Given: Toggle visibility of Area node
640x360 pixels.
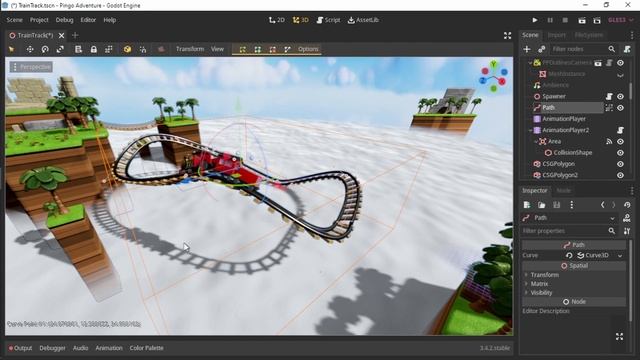Looking at the screenshot, I should pyautogui.click(x=620, y=142).
